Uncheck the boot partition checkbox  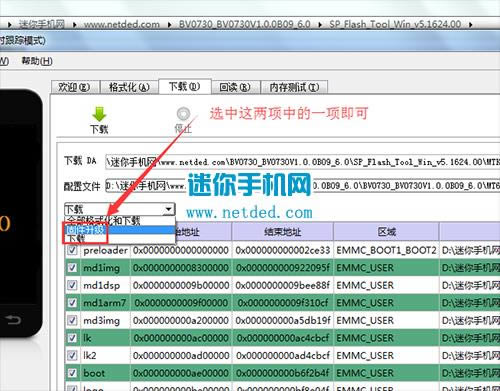[x=72, y=373]
